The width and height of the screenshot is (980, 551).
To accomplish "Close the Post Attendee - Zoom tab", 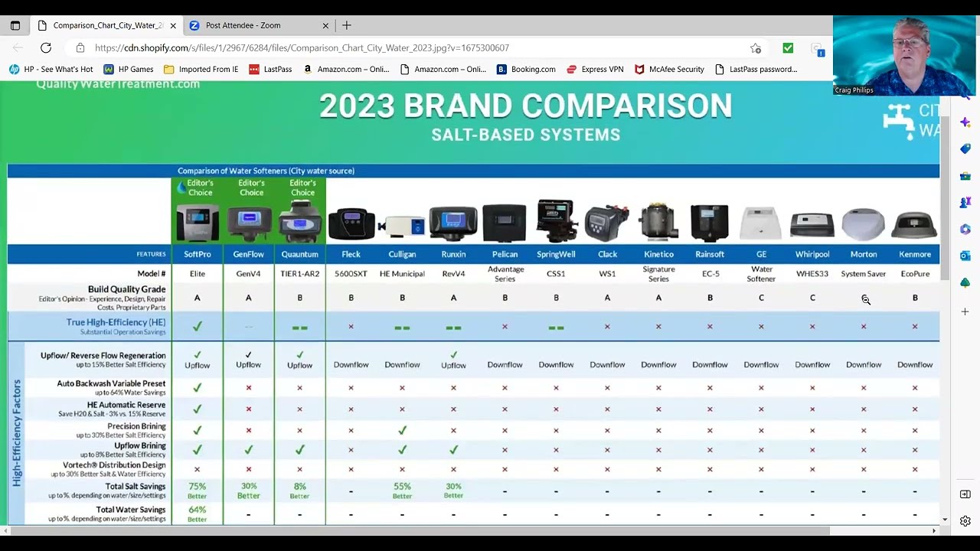I will (325, 25).
